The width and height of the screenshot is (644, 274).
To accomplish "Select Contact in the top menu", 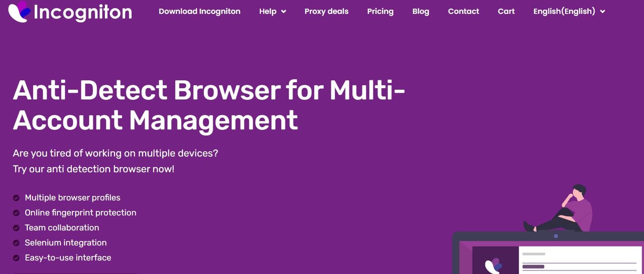I will point(463,11).
